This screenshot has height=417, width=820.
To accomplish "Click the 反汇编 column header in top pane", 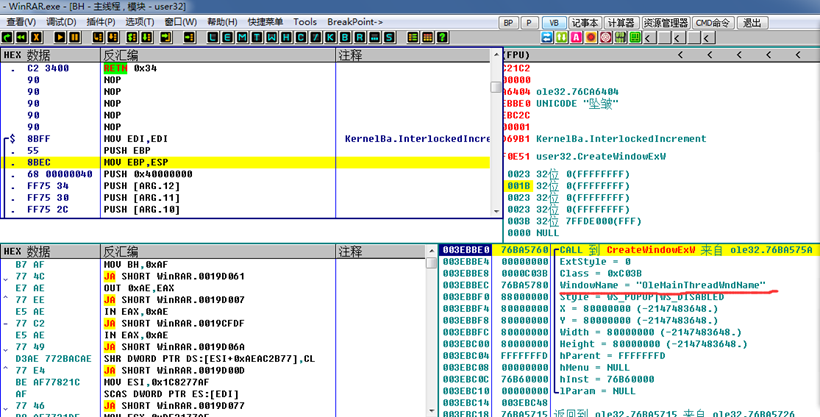I will (120, 54).
